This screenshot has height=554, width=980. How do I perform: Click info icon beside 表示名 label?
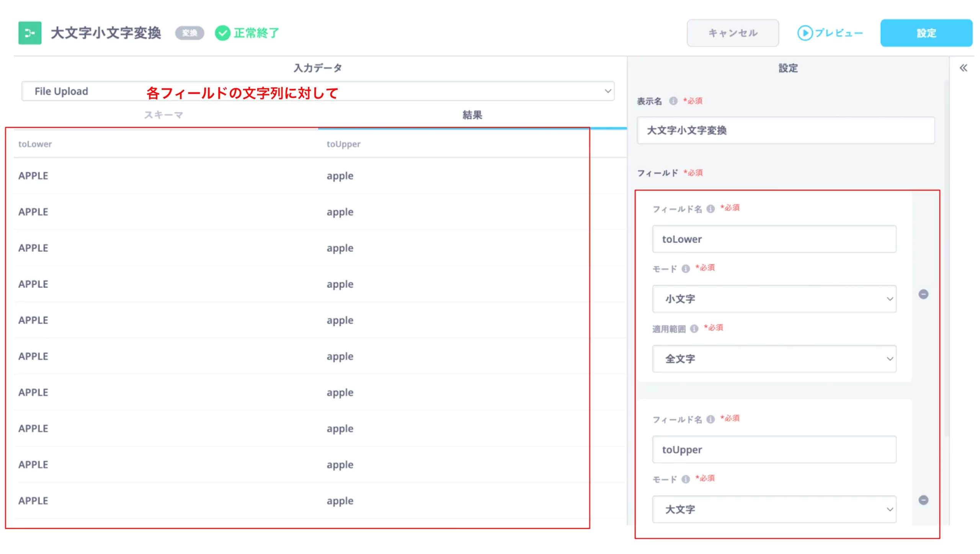coord(673,101)
